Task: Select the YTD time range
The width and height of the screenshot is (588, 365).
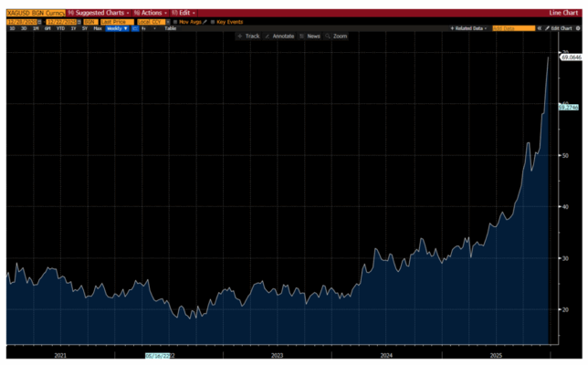Action: 60,28
